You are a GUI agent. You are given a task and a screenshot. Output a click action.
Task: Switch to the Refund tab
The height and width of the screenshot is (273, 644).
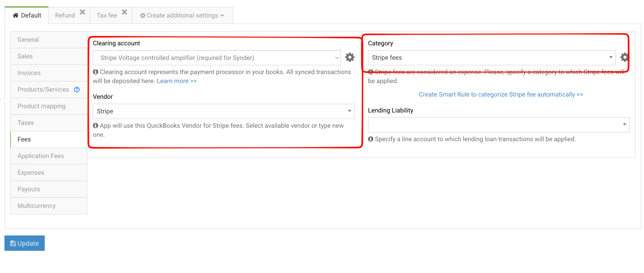point(65,15)
